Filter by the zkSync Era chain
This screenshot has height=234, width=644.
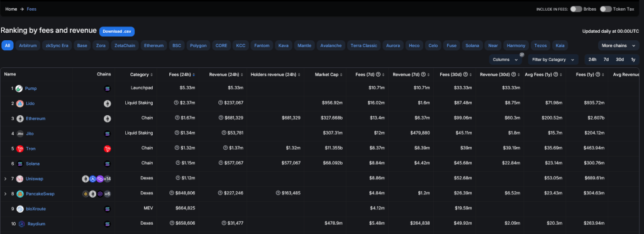coord(57,45)
